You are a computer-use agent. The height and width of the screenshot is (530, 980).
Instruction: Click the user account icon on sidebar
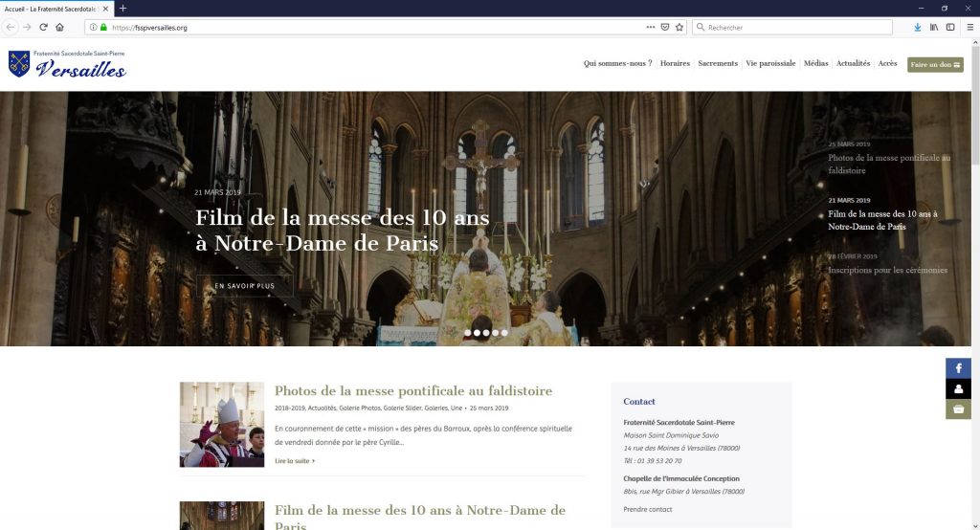click(x=958, y=388)
